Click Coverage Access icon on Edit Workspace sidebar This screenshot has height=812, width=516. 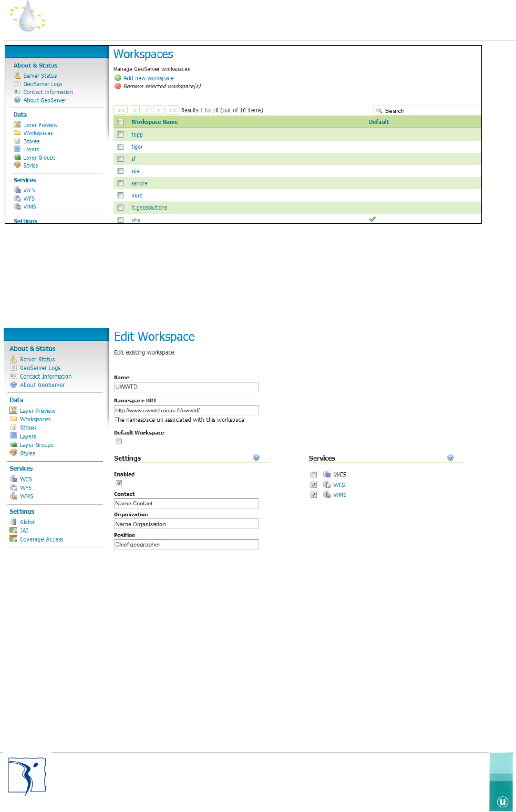[14, 539]
